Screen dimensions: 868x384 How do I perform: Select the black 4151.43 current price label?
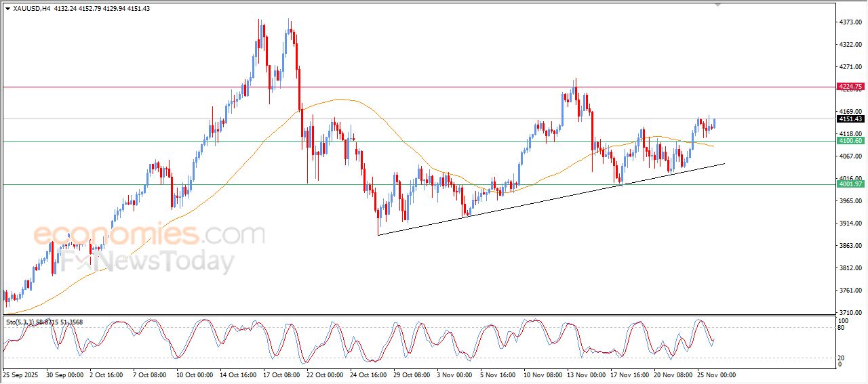click(x=850, y=119)
